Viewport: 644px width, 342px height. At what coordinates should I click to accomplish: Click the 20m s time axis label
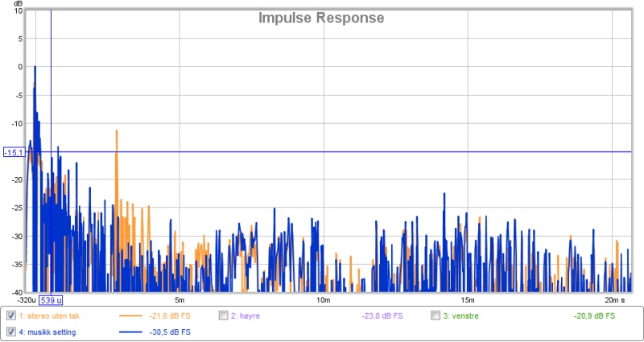pyautogui.click(x=615, y=299)
